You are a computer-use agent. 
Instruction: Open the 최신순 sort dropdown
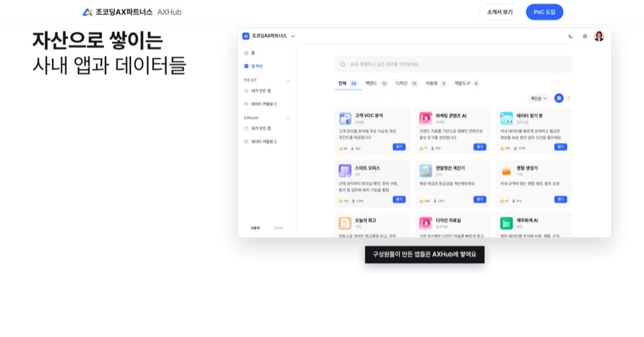(539, 98)
